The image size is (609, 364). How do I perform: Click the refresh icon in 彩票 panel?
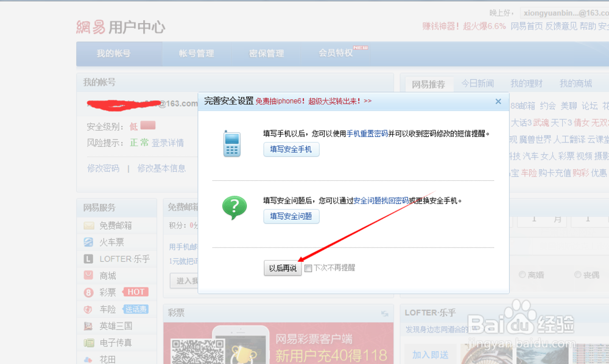coord(384,313)
